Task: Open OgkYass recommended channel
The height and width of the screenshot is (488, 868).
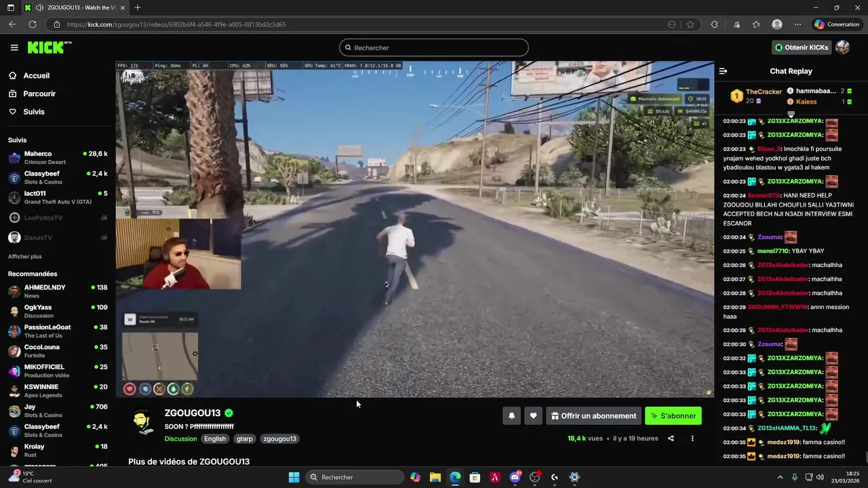Action: (x=58, y=311)
